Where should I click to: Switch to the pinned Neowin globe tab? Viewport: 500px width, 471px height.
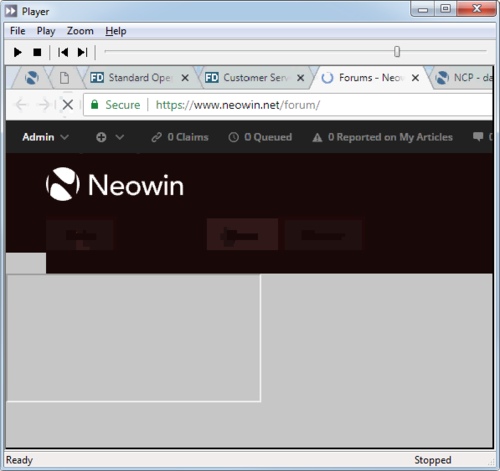coord(32,78)
